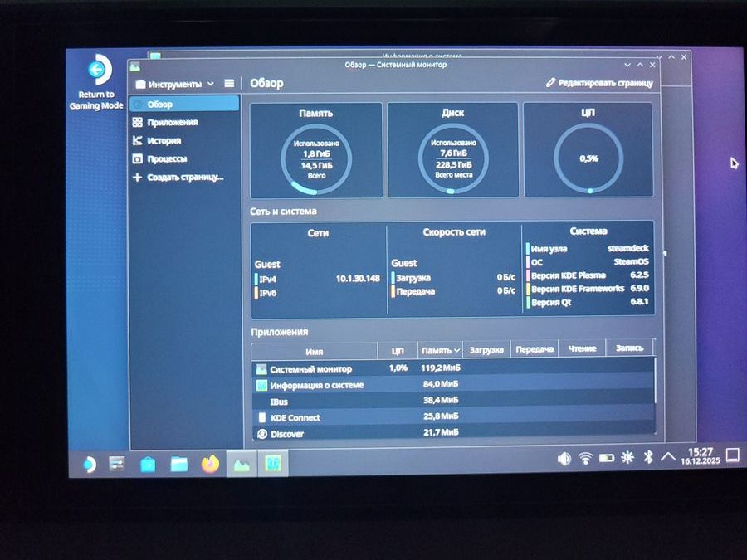This screenshot has width=747, height=560.
Task: Expand the Инструменты dropdown
Action: (x=175, y=84)
